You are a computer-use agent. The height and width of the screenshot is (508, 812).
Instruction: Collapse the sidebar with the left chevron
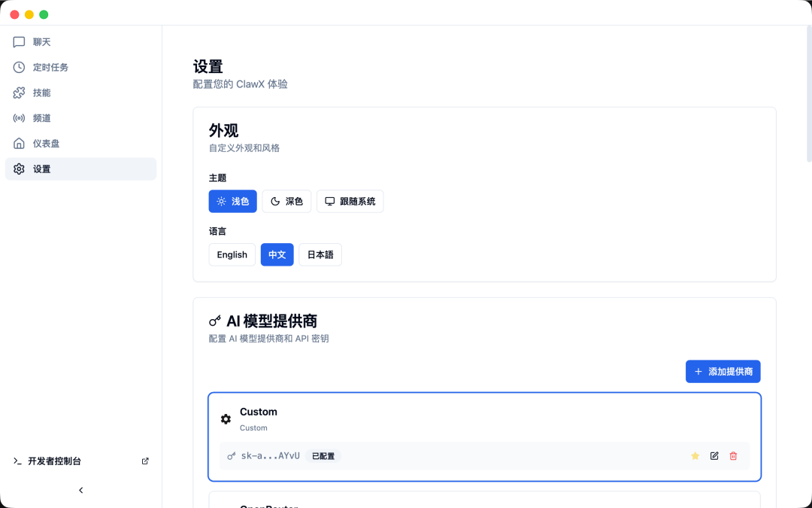(81, 491)
